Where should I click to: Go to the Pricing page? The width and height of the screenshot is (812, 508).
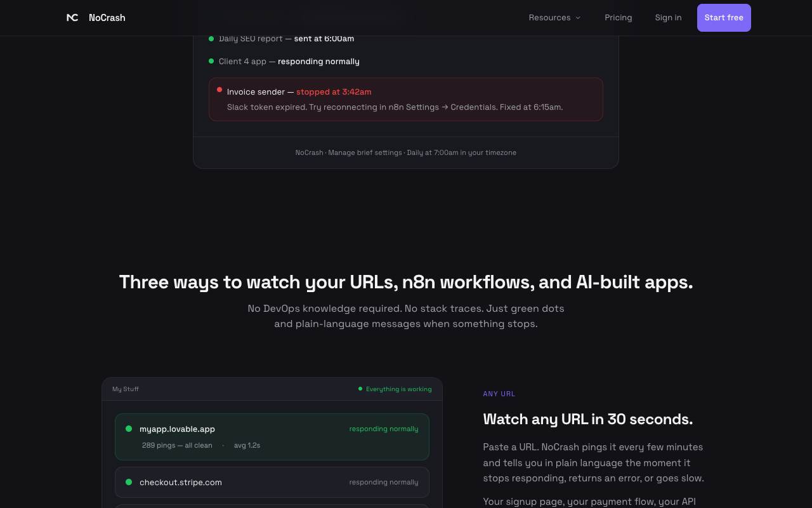619,18
